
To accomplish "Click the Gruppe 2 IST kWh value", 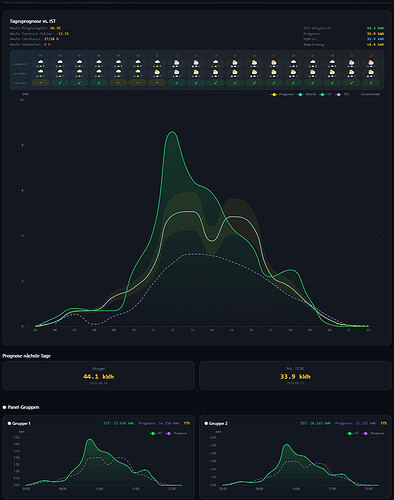I will (x=315, y=423).
